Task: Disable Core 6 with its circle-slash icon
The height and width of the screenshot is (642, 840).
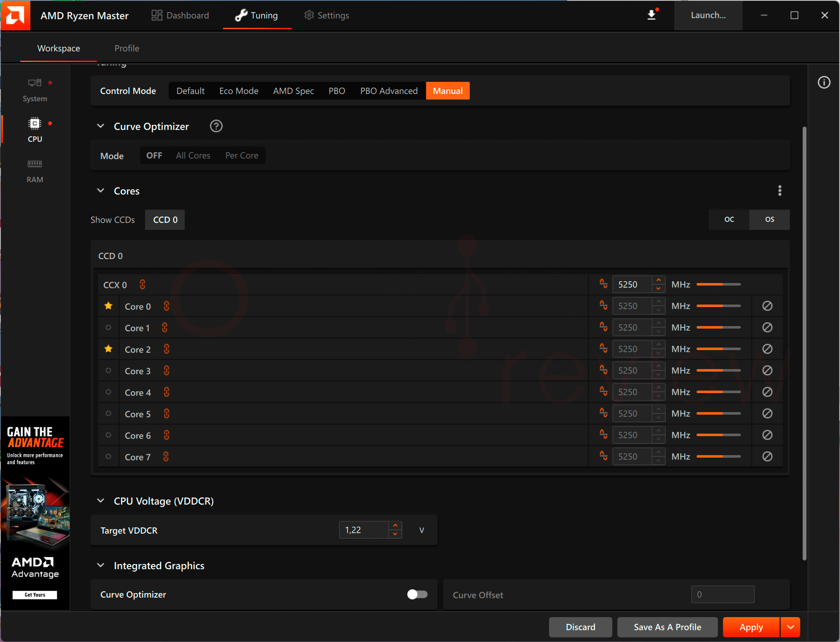Action: pyautogui.click(x=767, y=435)
